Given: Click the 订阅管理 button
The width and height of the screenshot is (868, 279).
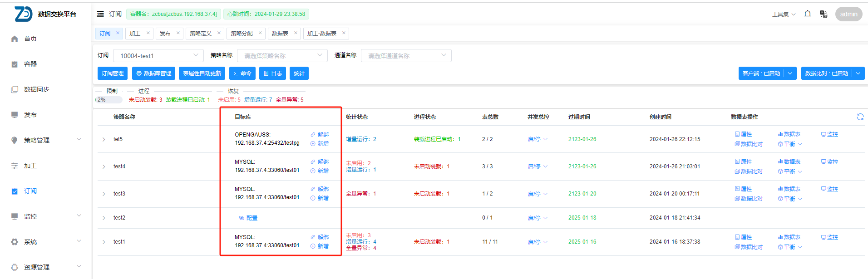Looking at the screenshot, I should click(113, 73).
